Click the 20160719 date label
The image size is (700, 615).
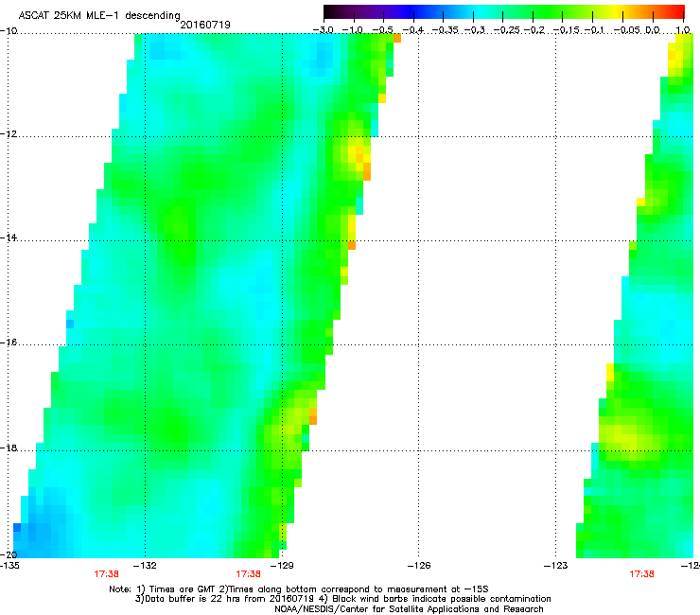click(x=205, y=25)
